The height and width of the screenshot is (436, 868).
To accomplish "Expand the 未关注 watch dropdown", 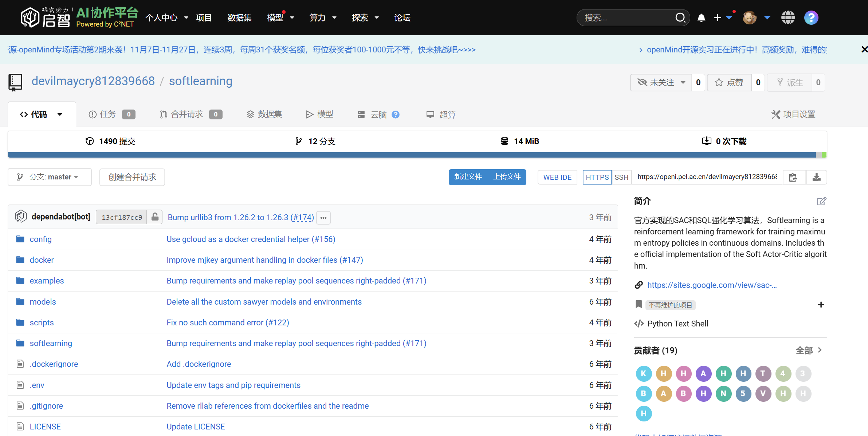I will (661, 83).
